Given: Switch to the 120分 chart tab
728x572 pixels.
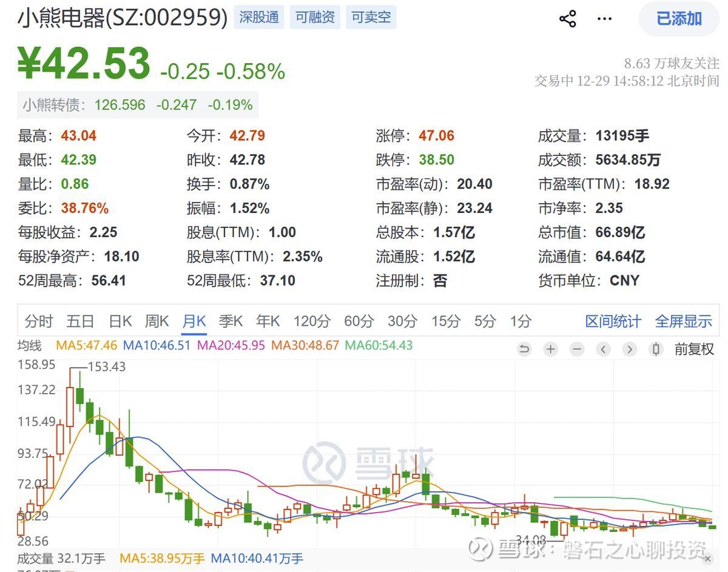Looking at the screenshot, I should 312,321.
